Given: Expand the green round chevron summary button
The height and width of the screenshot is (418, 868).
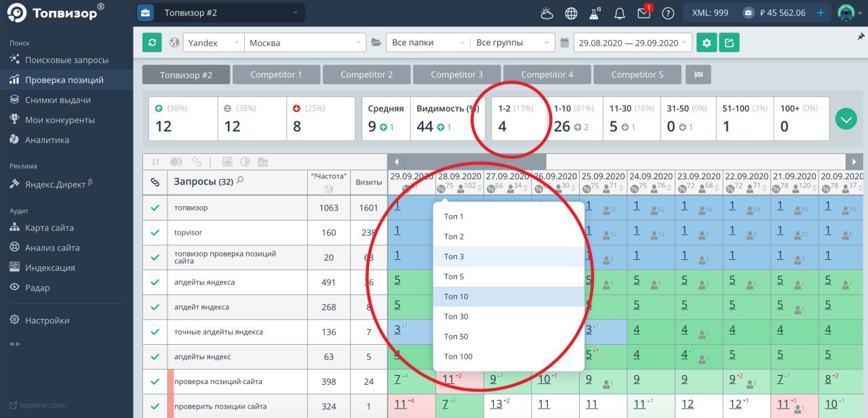Looking at the screenshot, I should 846,119.
